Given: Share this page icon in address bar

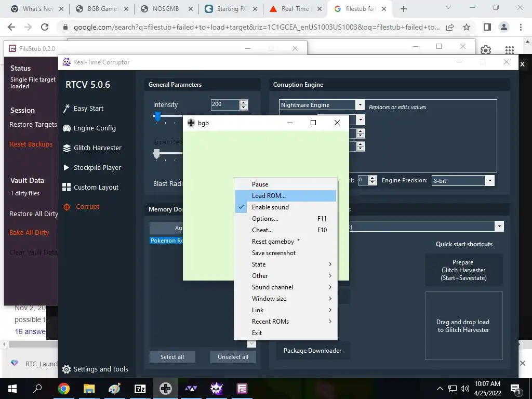Looking at the screenshot, I should pyautogui.click(x=450, y=27).
